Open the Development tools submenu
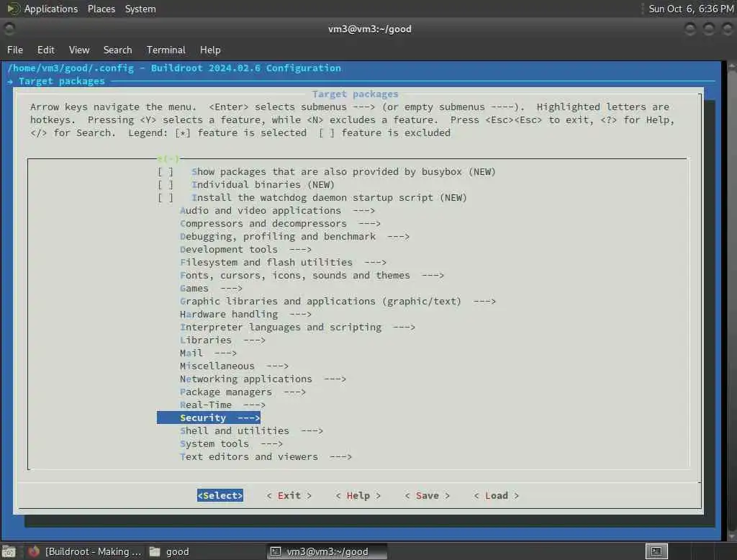Image resolution: width=737 pixels, height=560 pixels. coord(246,249)
